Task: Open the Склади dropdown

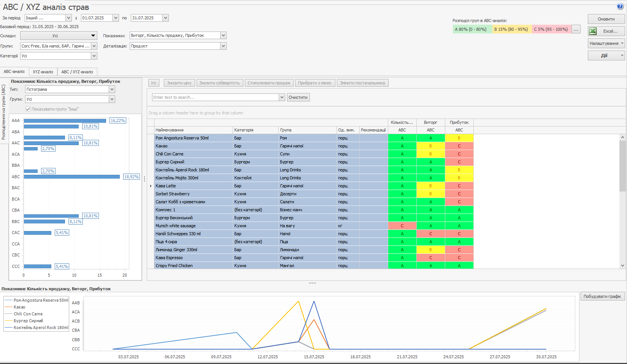Action: pyautogui.click(x=93, y=36)
